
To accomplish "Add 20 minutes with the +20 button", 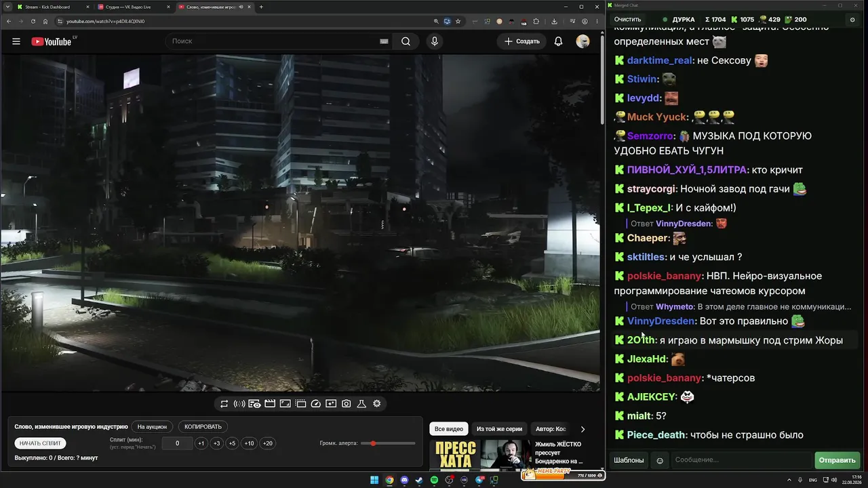I will [x=267, y=443].
